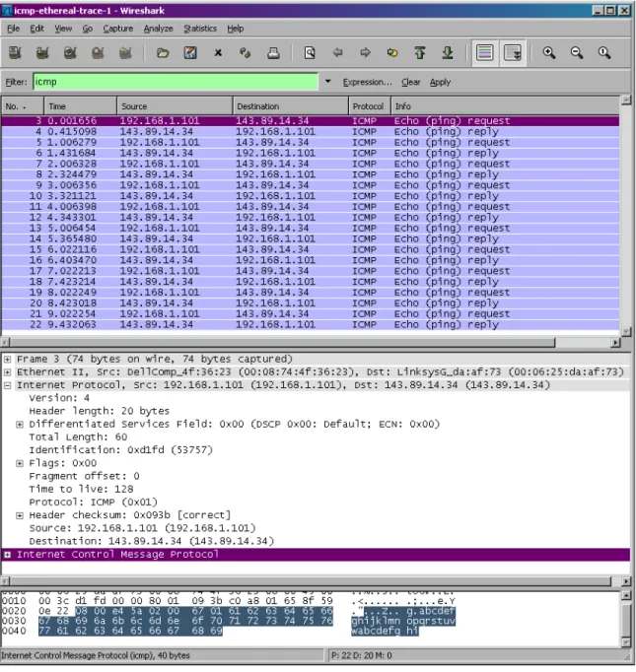Viewport: 636px width, 672px height.
Task: Stop the running capture
Action: coord(98,52)
